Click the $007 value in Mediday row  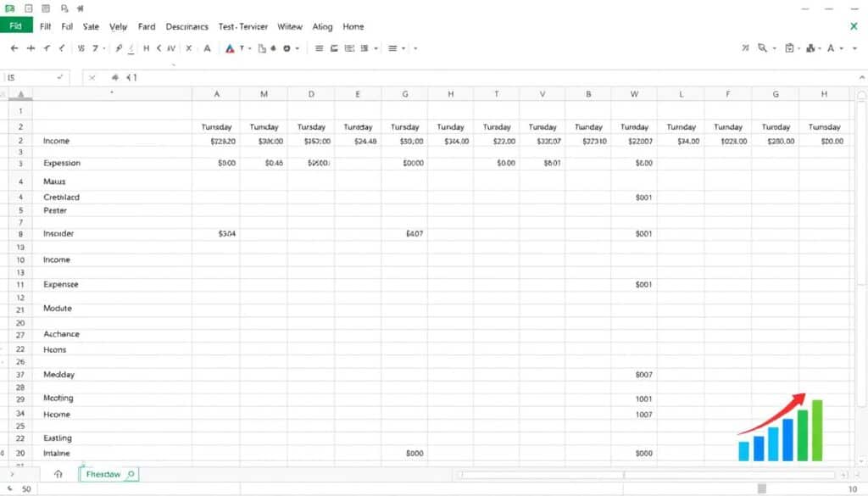(x=644, y=375)
